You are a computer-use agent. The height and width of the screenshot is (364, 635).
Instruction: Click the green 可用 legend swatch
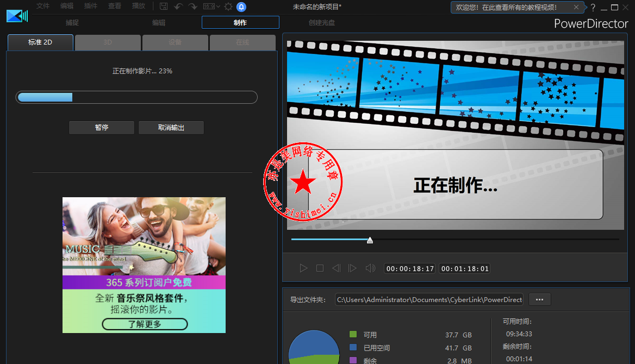point(353,335)
